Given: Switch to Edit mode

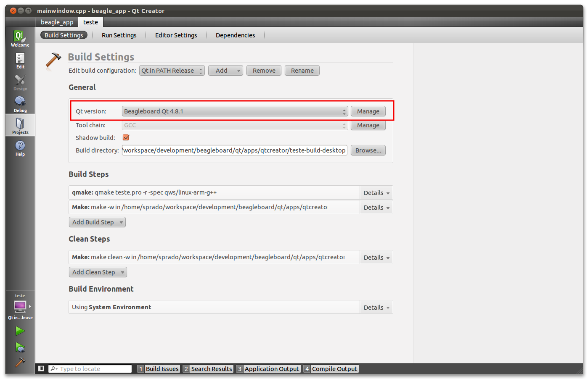Looking at the screenshot, I should 20,61.
